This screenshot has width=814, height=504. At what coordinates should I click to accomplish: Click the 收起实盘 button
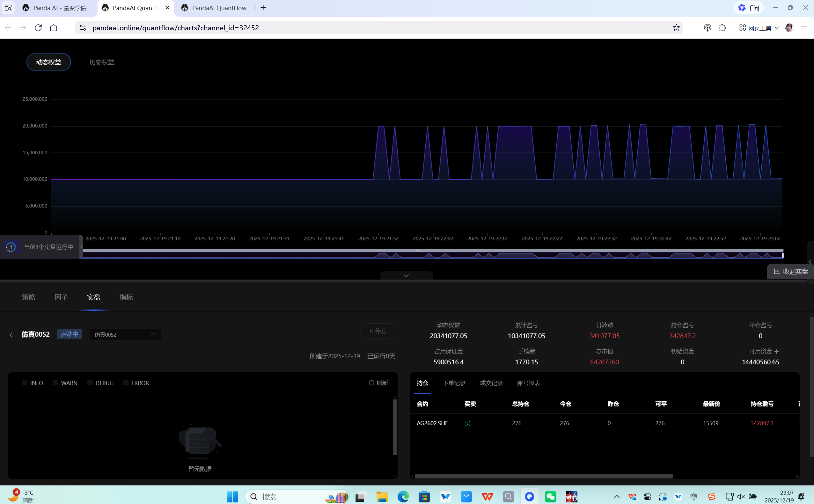(790, 271)
